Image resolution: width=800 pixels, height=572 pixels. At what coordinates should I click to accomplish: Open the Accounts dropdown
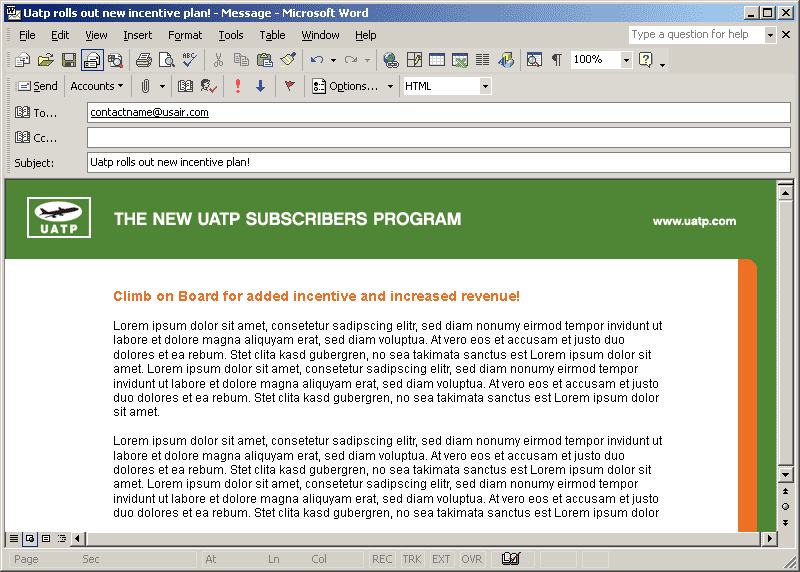96,86
